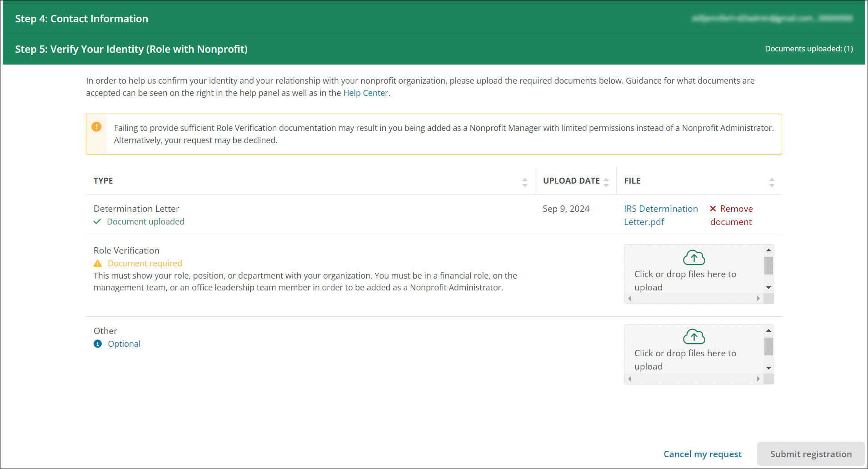
Task: Click the upload cloud icon for Role Verification
Action: (694, 258)
